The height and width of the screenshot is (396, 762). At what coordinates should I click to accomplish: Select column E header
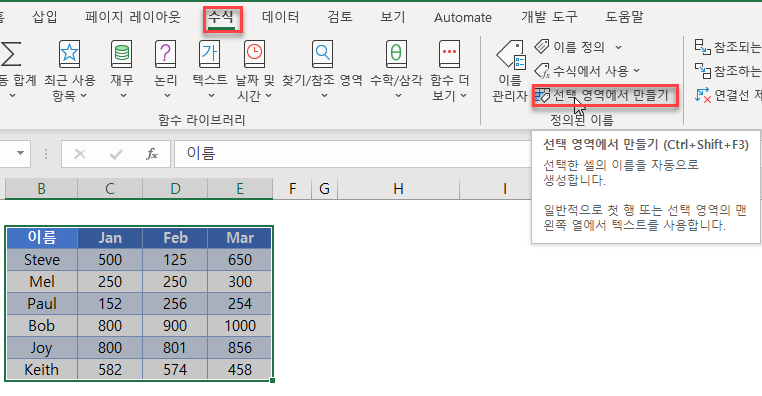pos(240,189)
